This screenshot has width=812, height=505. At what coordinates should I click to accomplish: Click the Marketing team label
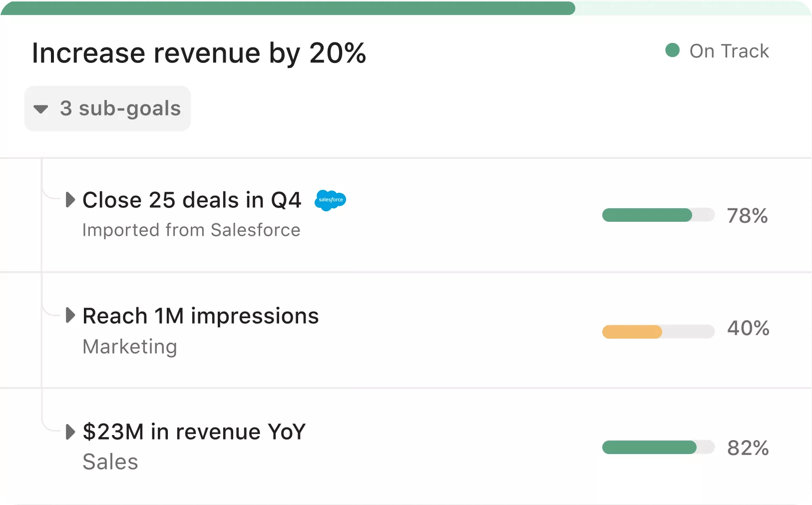(130, 347)
